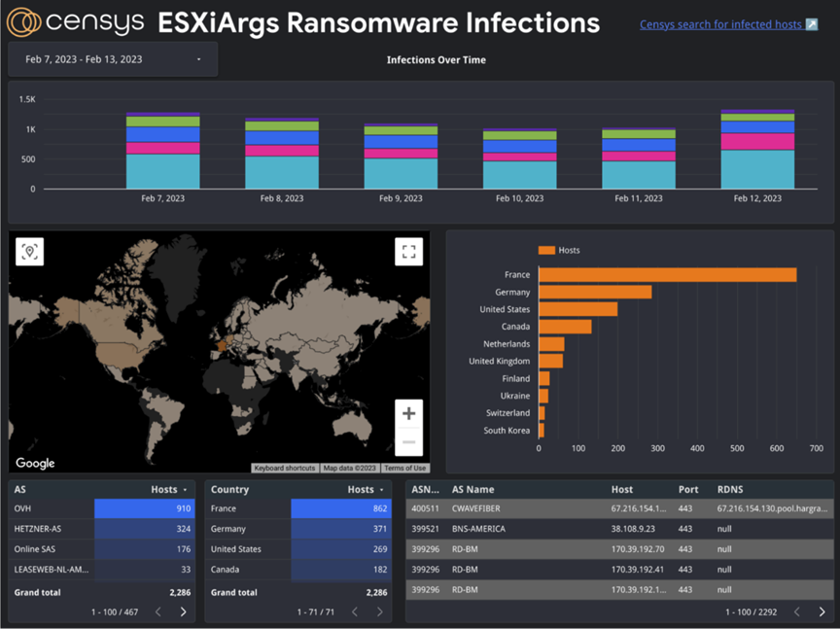Click the map location pin icon

click(29, 251)
